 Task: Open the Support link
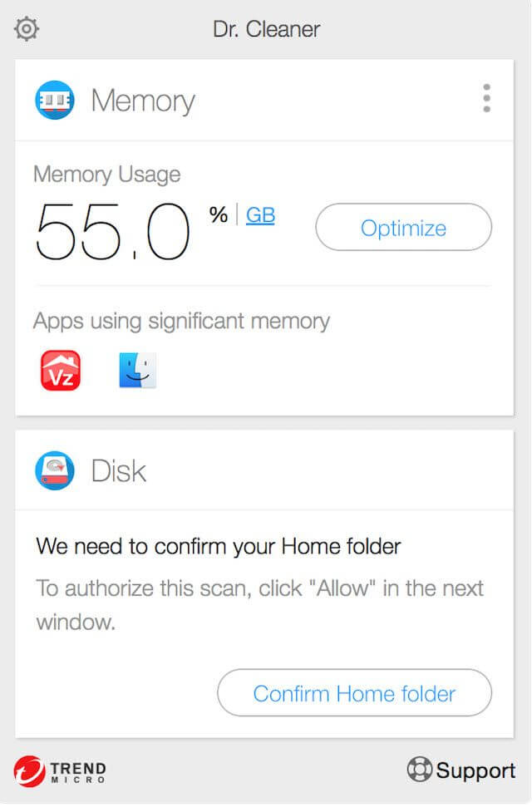(475, 770)
